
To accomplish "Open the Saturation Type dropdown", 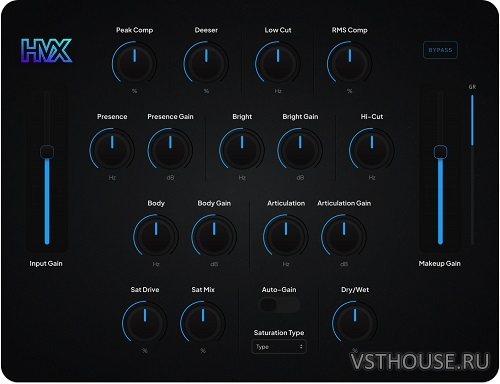I will pyautogui.click(x=279, y=347).
